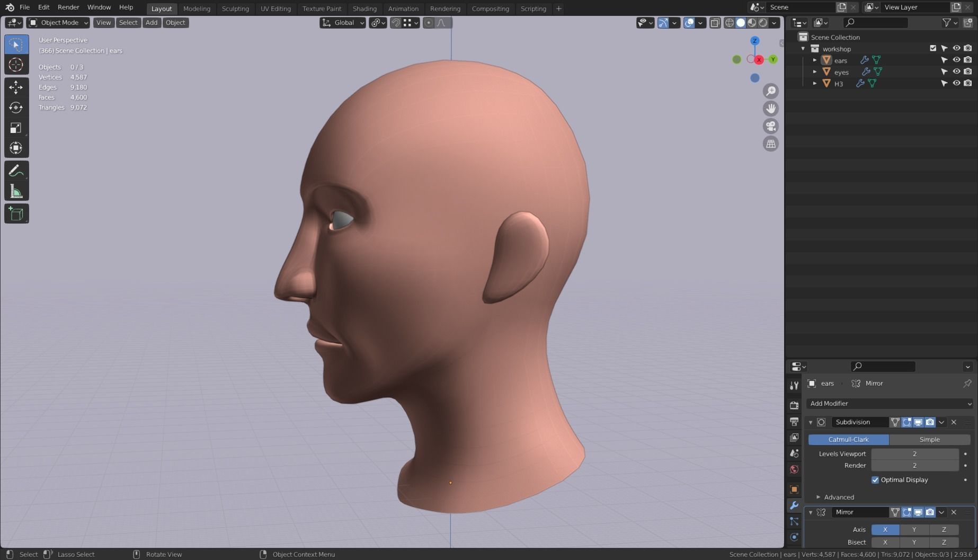Screen dimensions: 978x560
Task: Switch to the Shading workspace tab
Action: (364, 8)
